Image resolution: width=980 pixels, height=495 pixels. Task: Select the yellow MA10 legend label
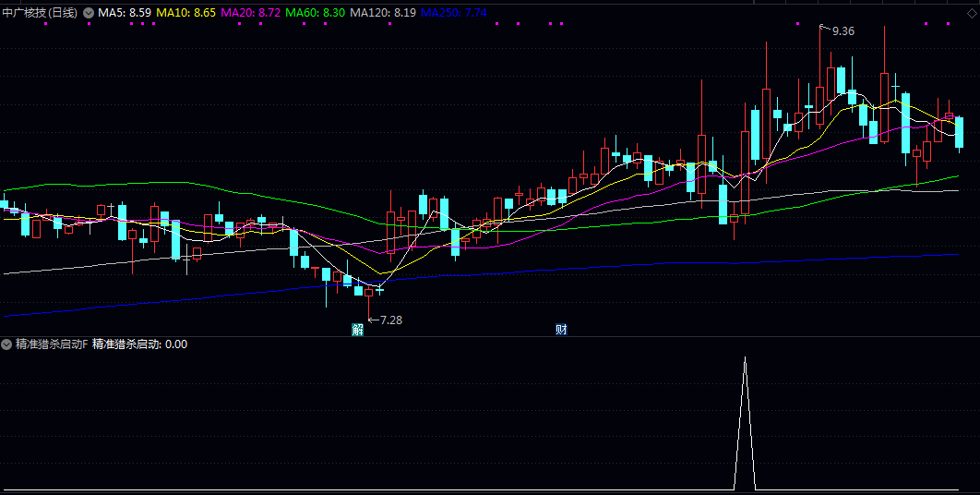tap(185, 13)
